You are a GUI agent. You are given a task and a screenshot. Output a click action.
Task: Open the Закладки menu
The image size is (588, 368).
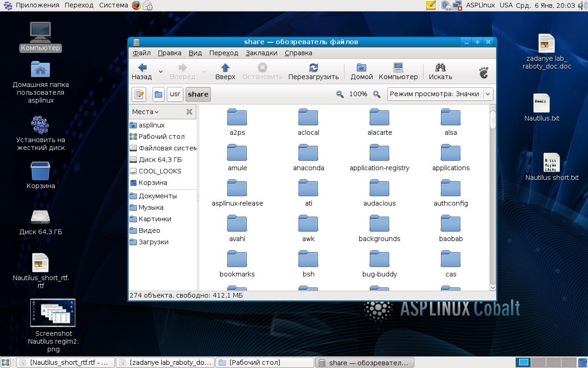pyautogui.click(x=261, y=53)
